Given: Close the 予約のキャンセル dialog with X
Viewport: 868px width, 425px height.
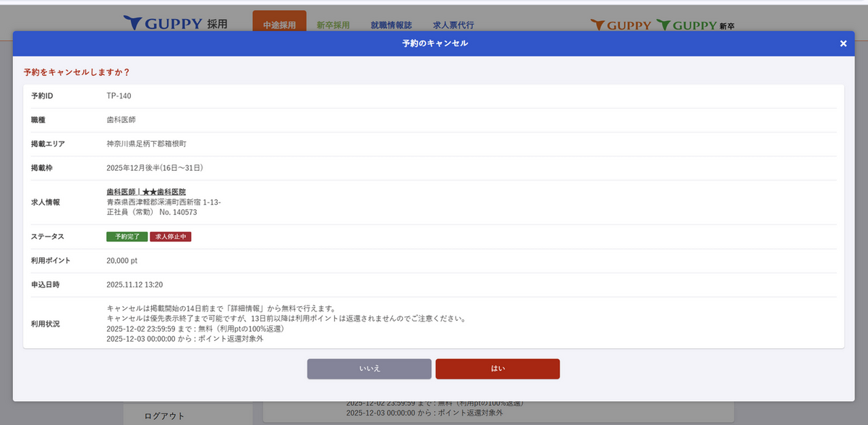Looking at the screenshot, I should pyautogui.click(x=843, y=43).
